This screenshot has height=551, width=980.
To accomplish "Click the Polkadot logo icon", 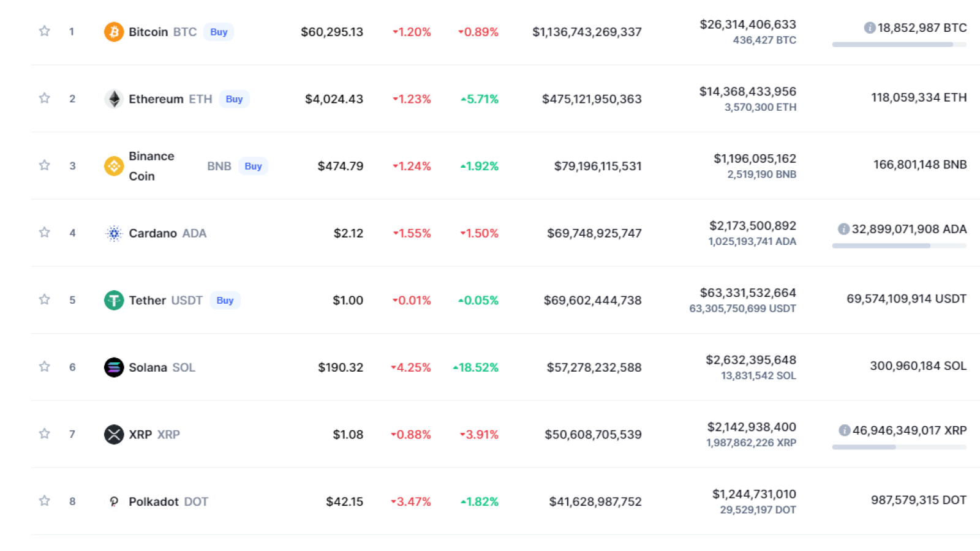I will click(114, 502).
